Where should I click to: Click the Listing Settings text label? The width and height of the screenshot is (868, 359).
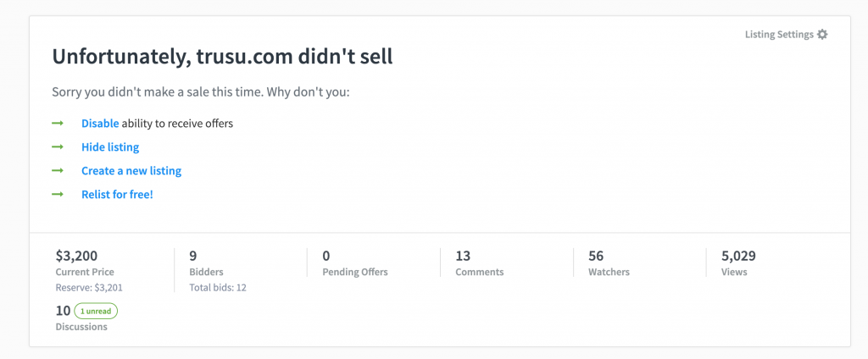tap(779, 35)
